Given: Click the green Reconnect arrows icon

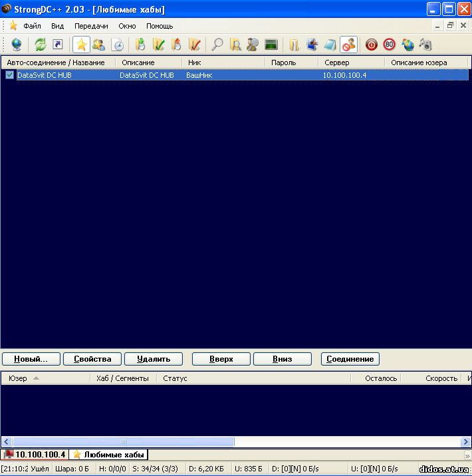Looking at the screenshot, I should 40,45.
